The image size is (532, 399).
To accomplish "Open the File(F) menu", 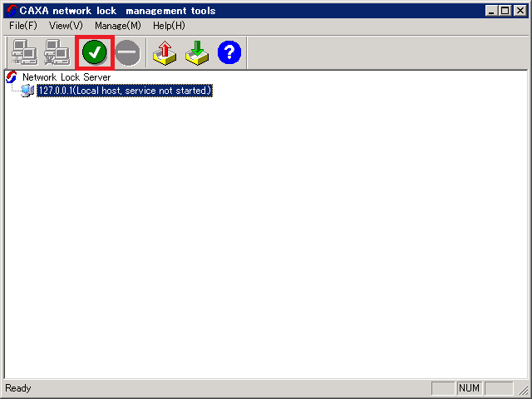I will [23, 26].
